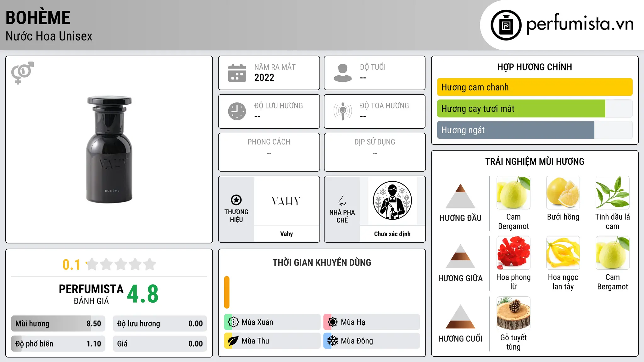Viewport: 644px width, 362px height.
Task: Open the Gỗ tuyết tùng note image
Action: [x=514, y=313]
